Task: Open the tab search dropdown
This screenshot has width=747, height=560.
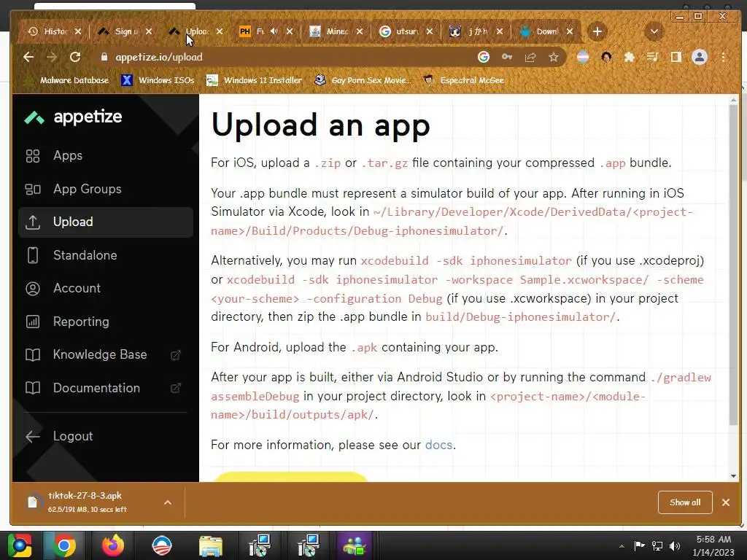Action: (x=654, y=32)
